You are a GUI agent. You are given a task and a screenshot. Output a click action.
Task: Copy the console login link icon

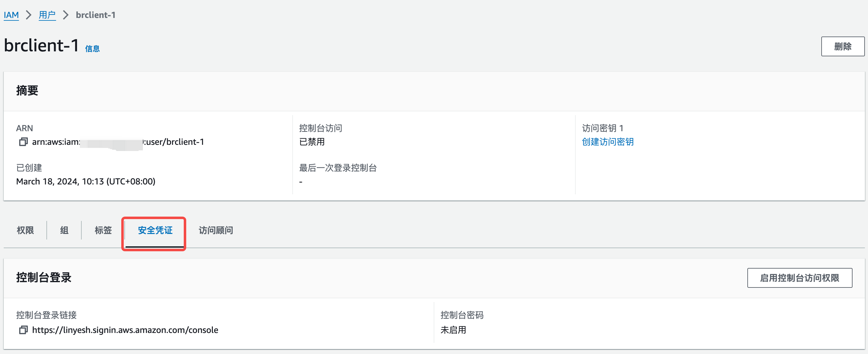(x=23, y=330)
